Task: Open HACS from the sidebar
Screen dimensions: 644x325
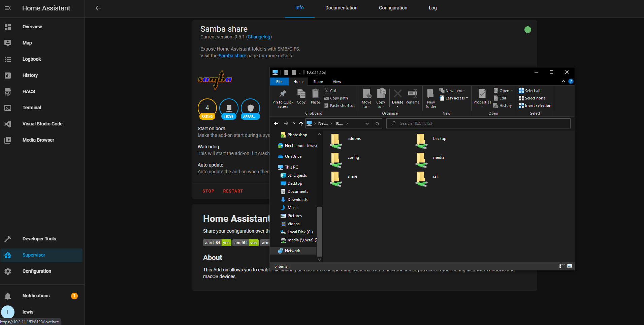Action: (42, 91)
